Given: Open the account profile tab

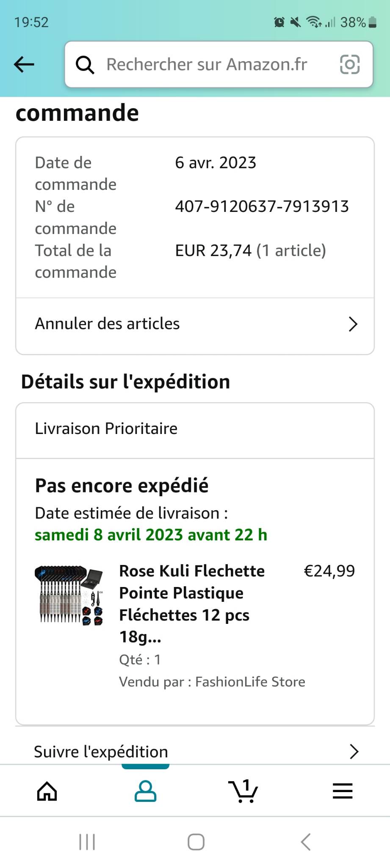Looking at the screenshot, I should pos(145,791).
